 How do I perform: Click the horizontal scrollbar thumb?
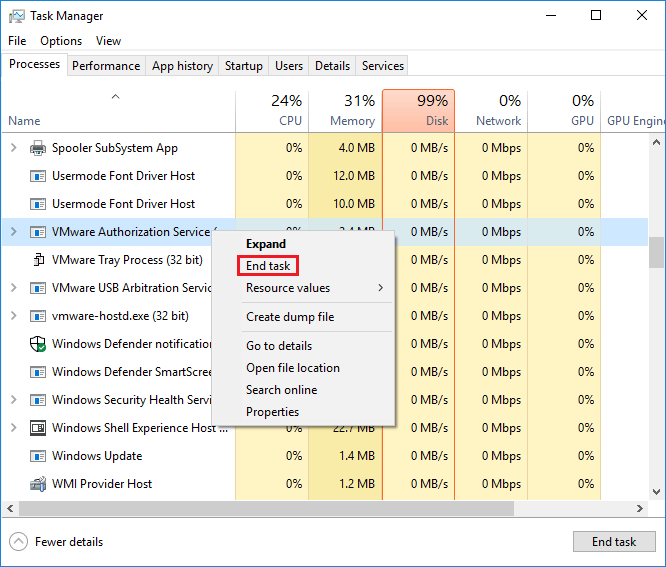pyautogui.click(x=266, y=508)
